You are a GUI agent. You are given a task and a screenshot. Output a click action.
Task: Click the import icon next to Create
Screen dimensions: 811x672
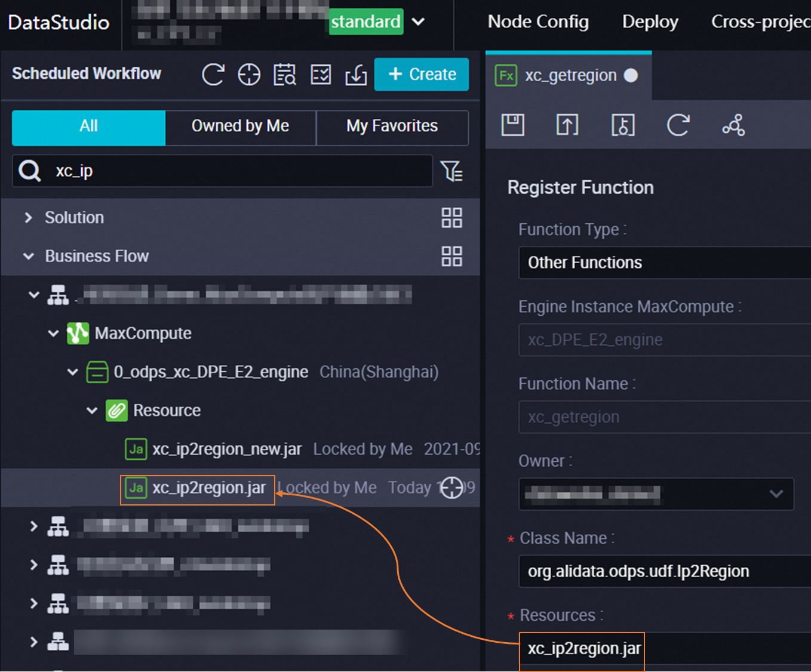point(356,75)
